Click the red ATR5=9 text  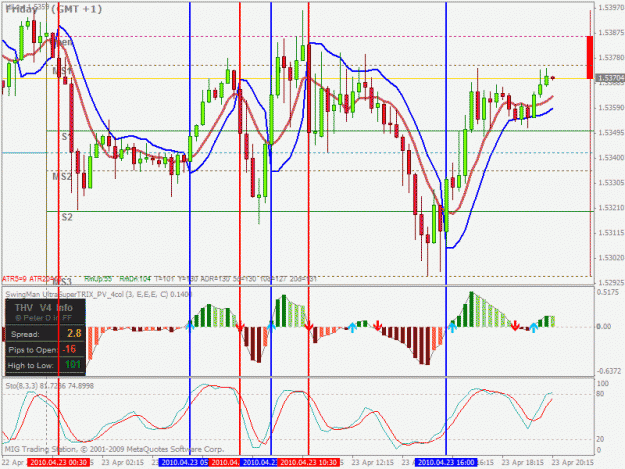click(x=14, y=279)
